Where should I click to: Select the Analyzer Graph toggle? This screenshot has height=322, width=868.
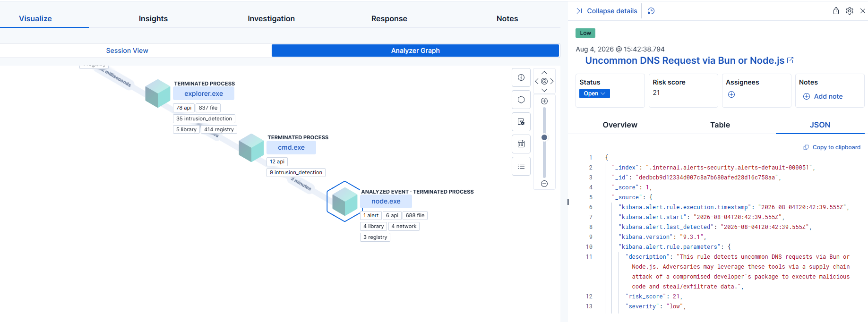(415, 51)
